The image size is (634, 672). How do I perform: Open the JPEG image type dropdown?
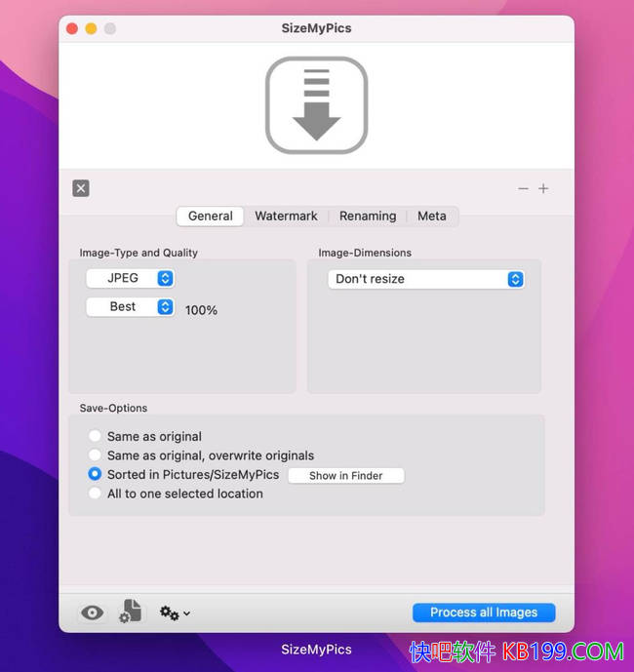click(x=130, y=278)
